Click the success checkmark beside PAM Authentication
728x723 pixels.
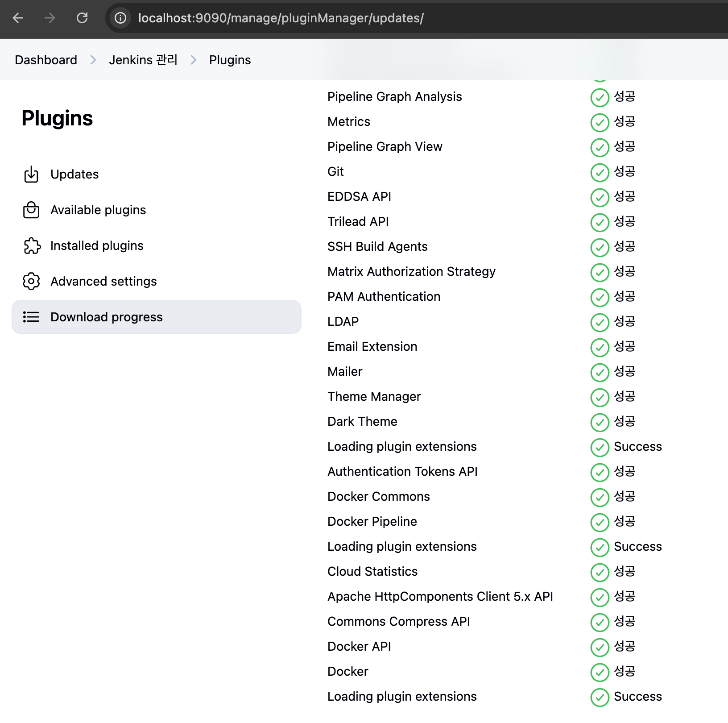pyautogui.click(x=600, y=297)
